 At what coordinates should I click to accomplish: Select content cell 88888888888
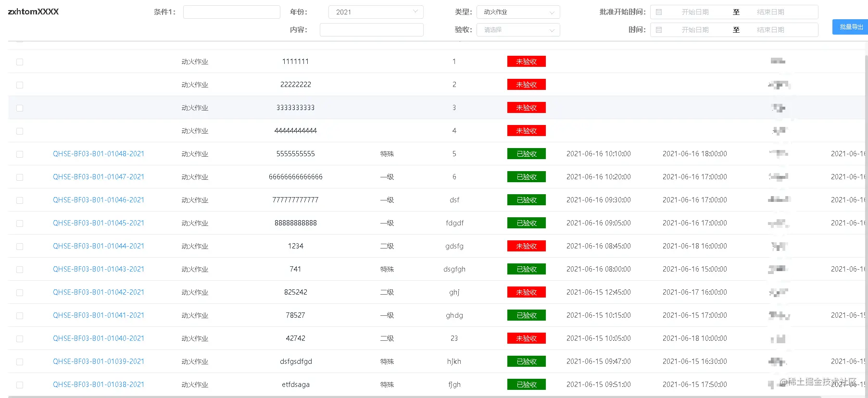(x=295, y=223)
